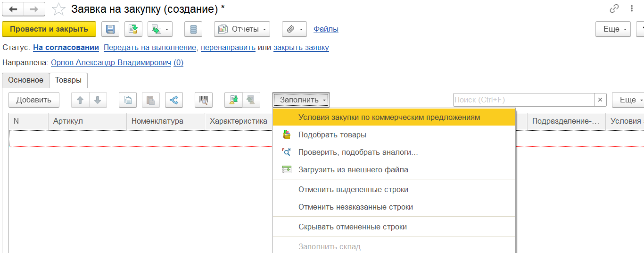This screenshot has width=644, height=253.
Task: Copy selected rows with the copy icon
Action: [128, 100]
